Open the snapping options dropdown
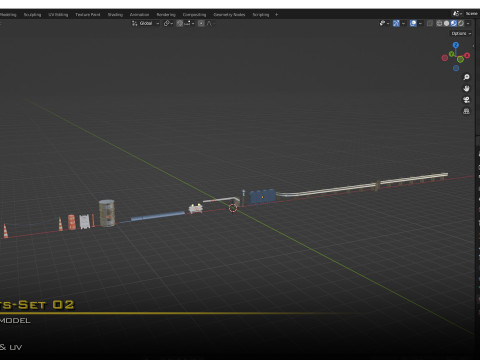 point(189,23)
